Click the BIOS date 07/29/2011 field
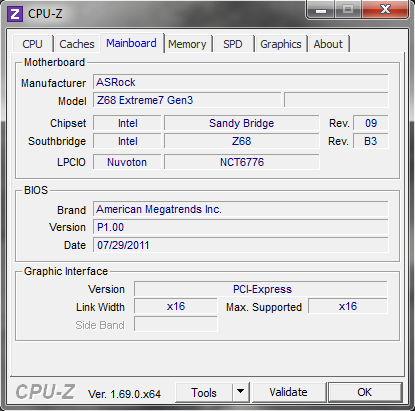Image resolution: width=415 pixels, height=411 pixels. (x=241, y=245)
